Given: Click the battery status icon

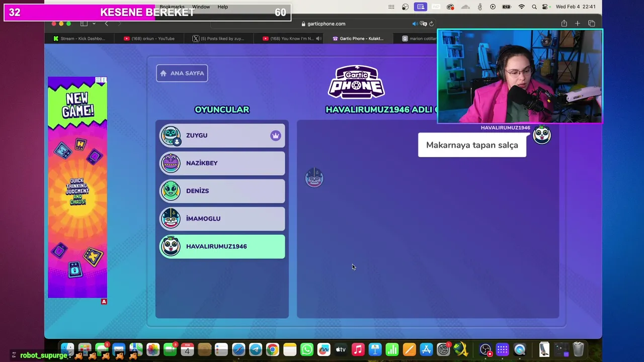Looking at the screenshot, I should pyautogui.click(x=506, y=7).
